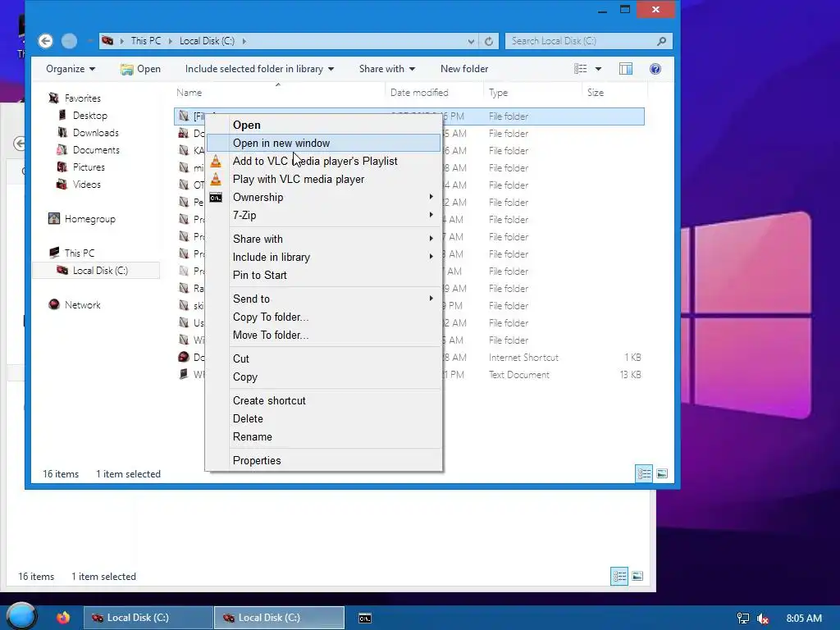840x630 pixels.
Task: Open address bar history dropdown arrow
Action: [x=471, y=41]
